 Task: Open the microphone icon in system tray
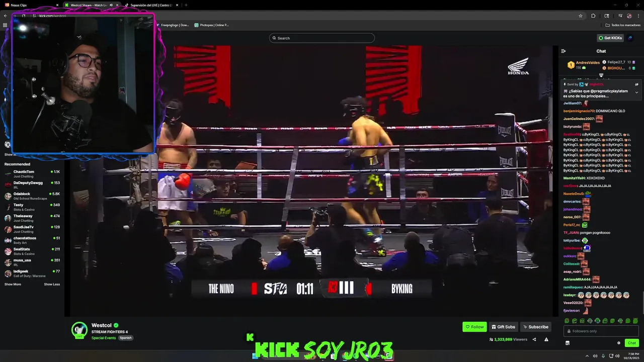click(603, 356)
